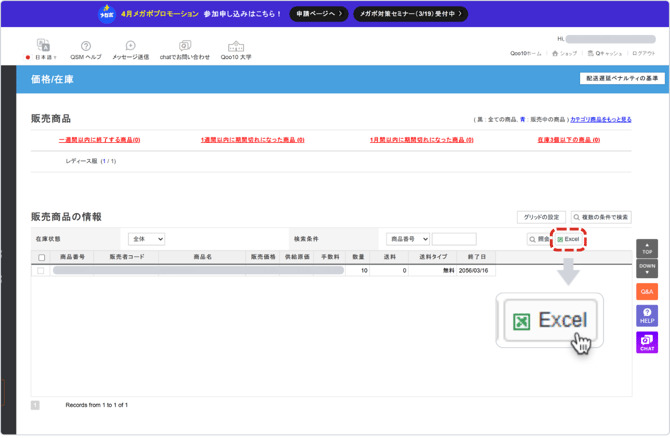
Task: Click the ログアウト link in header
Action: click(x=643, y=53)
